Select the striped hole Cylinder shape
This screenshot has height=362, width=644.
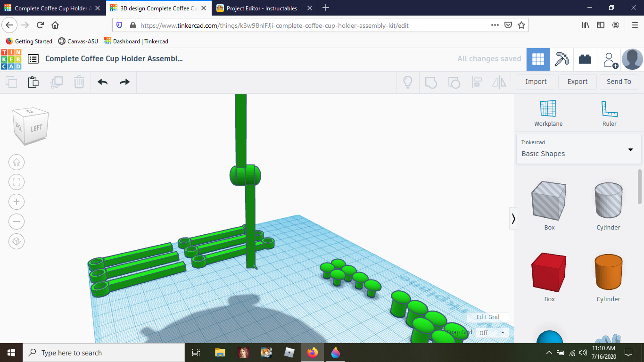coord(608,201)
